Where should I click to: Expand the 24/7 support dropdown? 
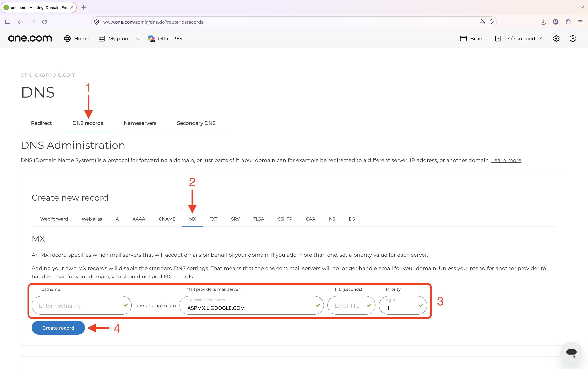pos(519,39)
